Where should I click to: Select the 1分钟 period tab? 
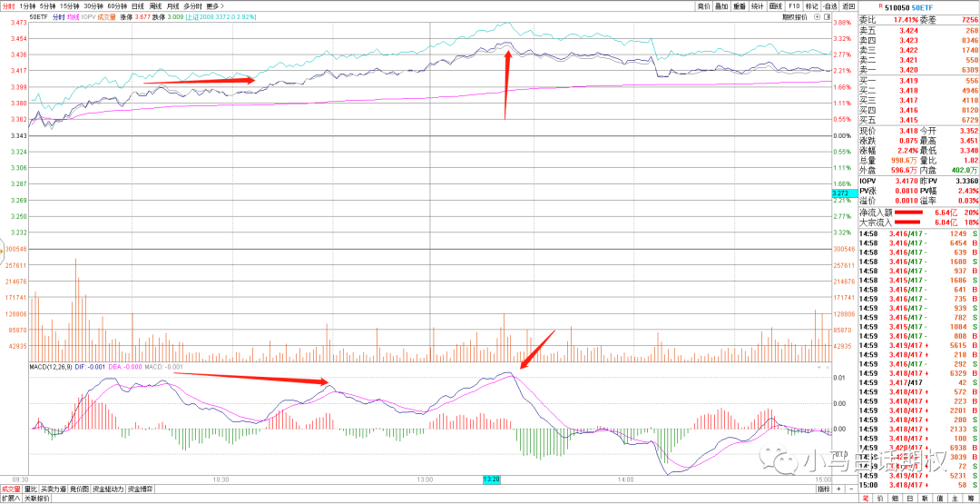(27, 5)
